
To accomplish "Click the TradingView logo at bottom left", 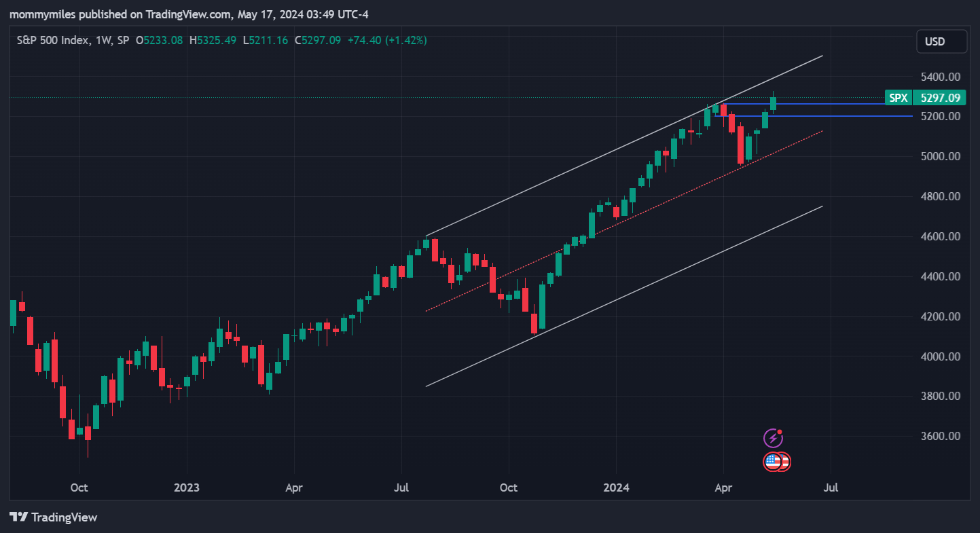I will click(53, 517).
